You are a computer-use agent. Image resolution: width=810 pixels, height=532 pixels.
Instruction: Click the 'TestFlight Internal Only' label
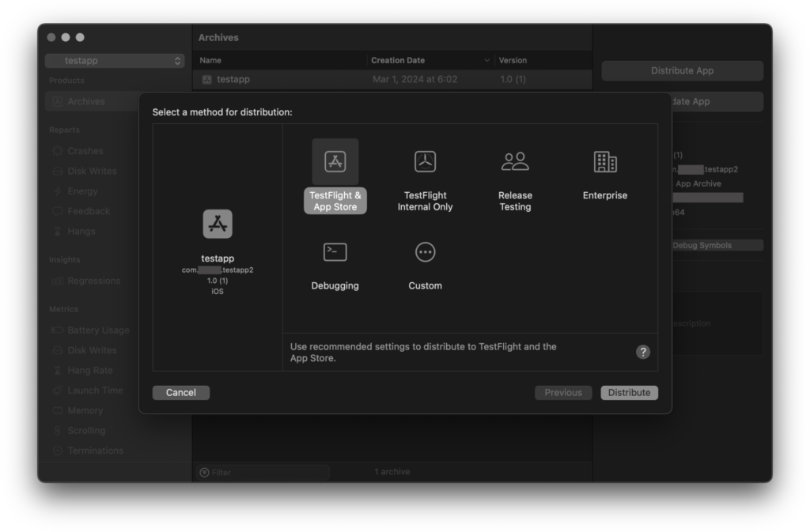[x=425, y=202]
